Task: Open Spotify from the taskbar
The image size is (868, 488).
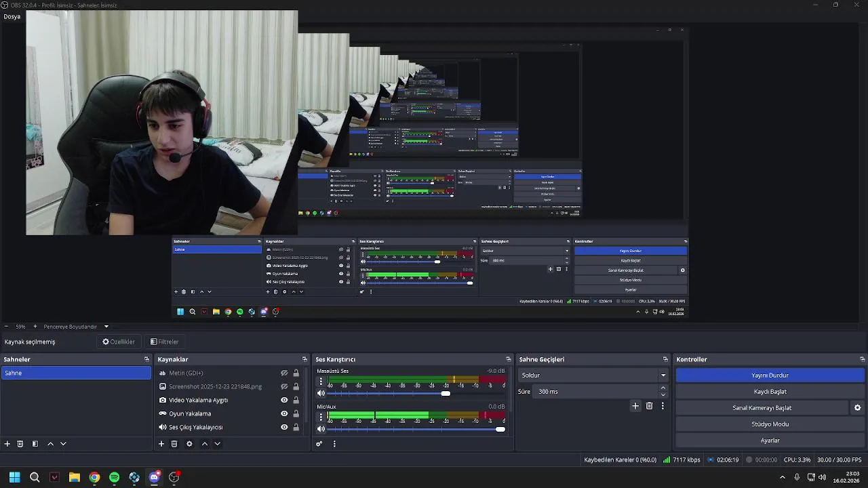Action: [x=114, y=477]
